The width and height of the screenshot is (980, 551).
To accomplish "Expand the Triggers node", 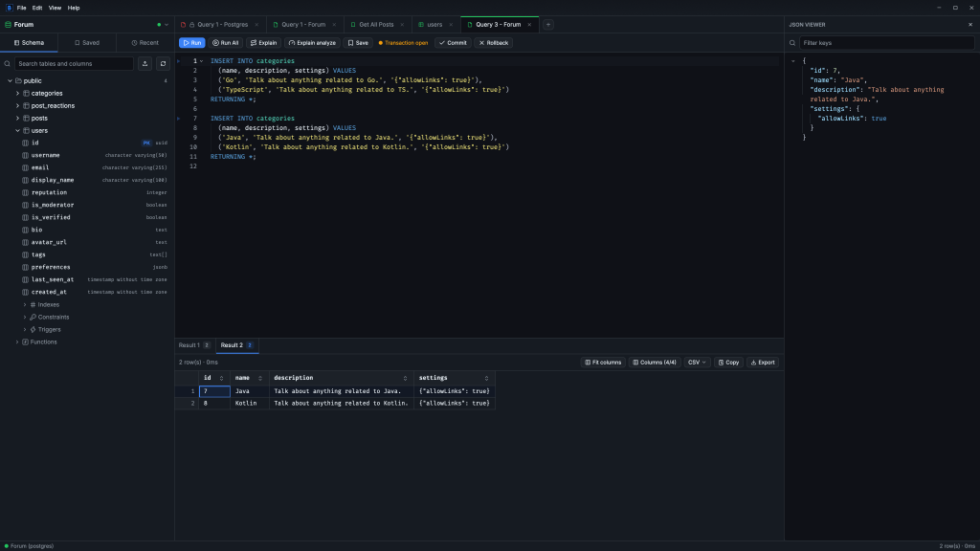I will pyautogui.click(x=25, y=330).
